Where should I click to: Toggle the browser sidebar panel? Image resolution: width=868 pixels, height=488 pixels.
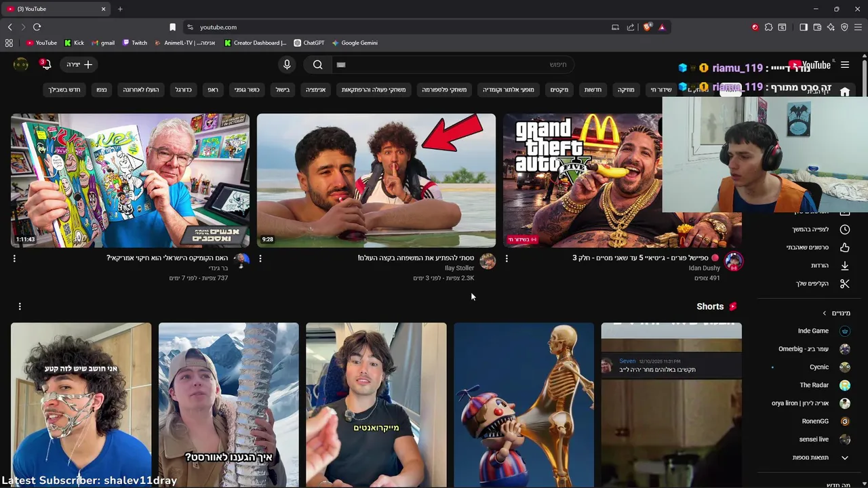(x=804, y=27)
